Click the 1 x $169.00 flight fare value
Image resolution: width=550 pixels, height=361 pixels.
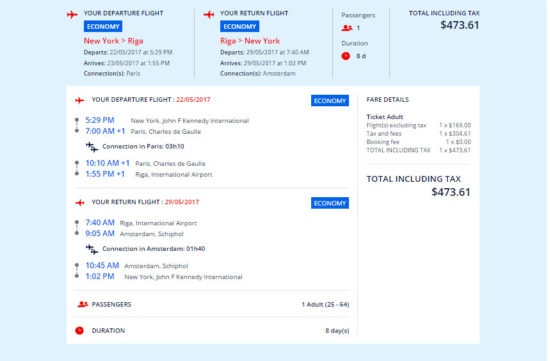[455, 125]
